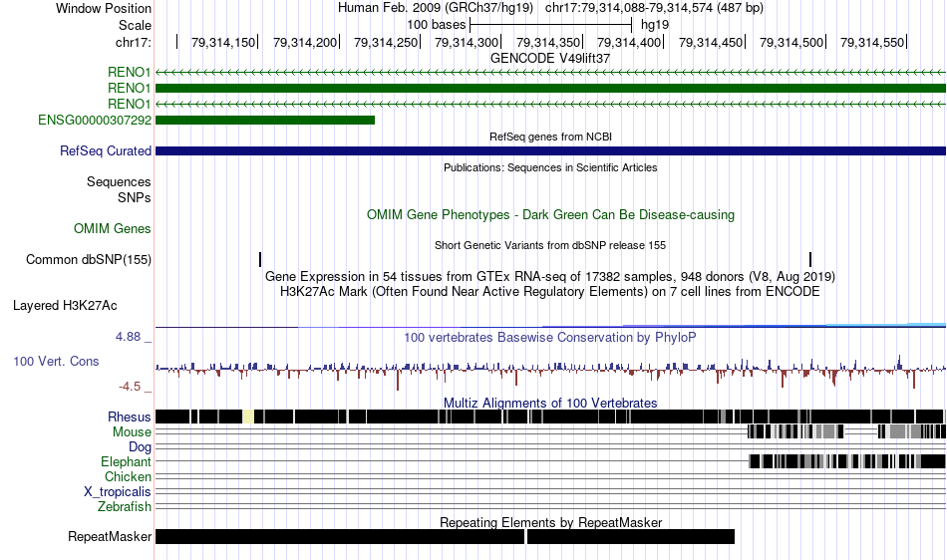Click Repeating Elements by RepeatMasker title

pyautogui.click(x=551, y=522)
